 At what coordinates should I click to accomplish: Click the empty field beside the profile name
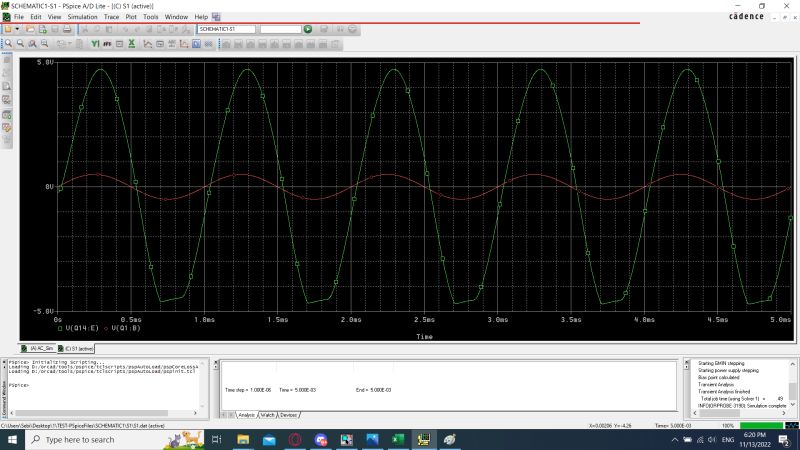tap(281, 30)
